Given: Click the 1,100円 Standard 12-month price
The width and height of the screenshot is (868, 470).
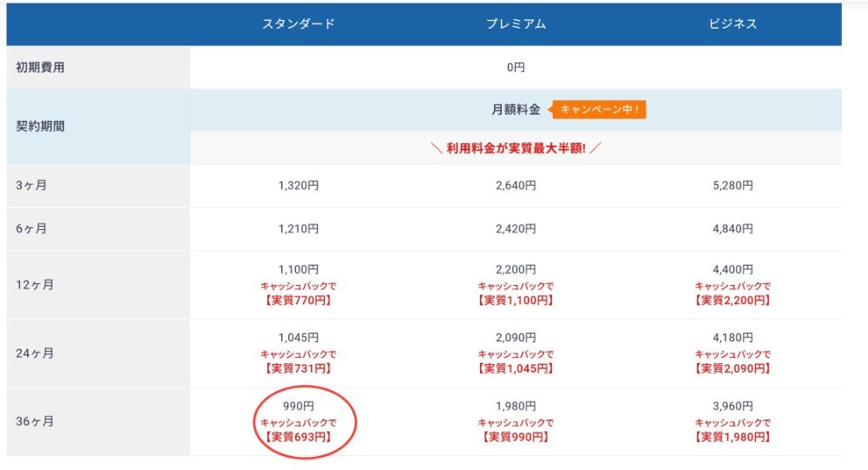Looking at the screenshot, I should click(299, 269).
